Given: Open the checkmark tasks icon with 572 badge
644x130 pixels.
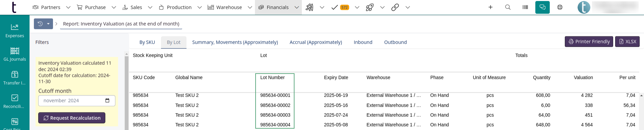Looking at the screenshot, I should pos(340,7).
